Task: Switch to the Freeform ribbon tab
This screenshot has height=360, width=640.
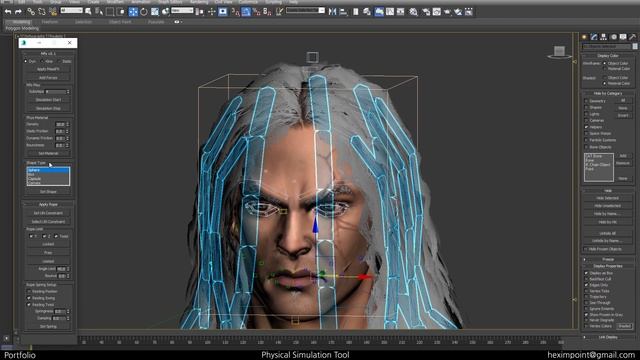Action: 50,22
